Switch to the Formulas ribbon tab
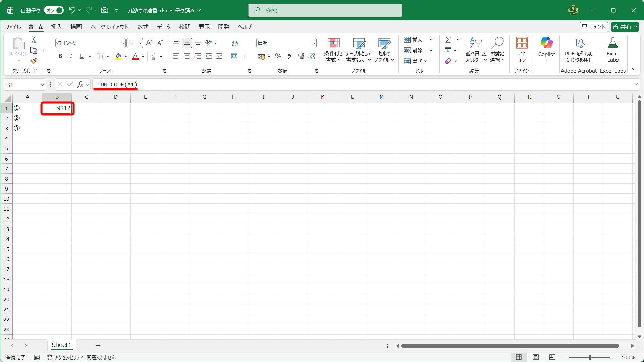Viewport: 644px width, 362px height. 143,27
